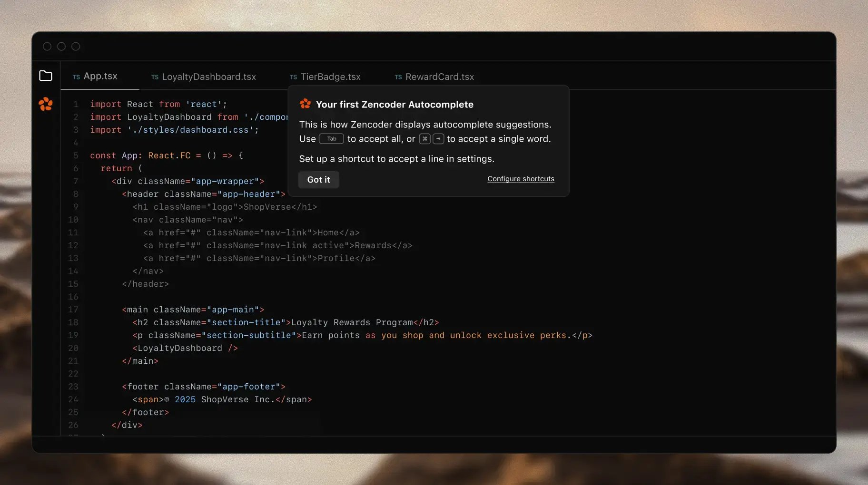This screenshot has height=485, width=868.
Task: Click the green traffic light window button
Action: pos(75,46)
